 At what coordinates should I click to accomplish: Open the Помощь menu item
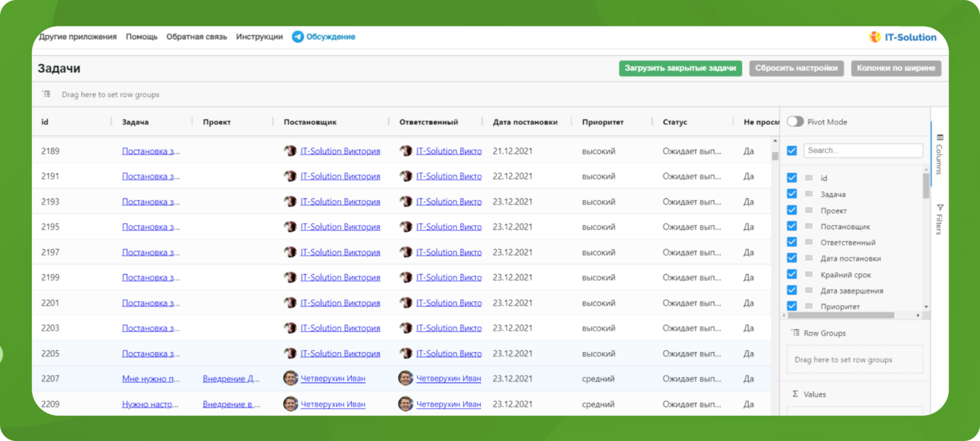142,37
